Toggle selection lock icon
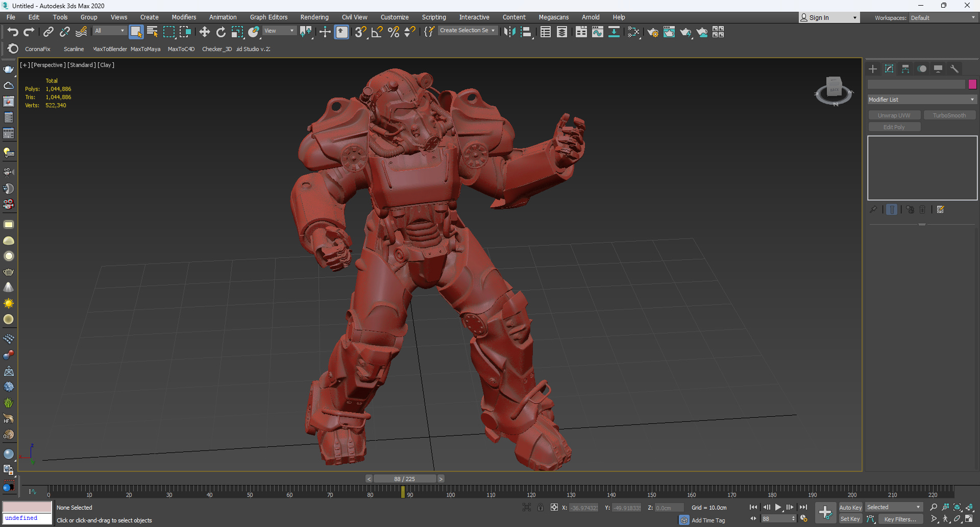Viewport: 980px width, 527px height. tap(540, 507)
